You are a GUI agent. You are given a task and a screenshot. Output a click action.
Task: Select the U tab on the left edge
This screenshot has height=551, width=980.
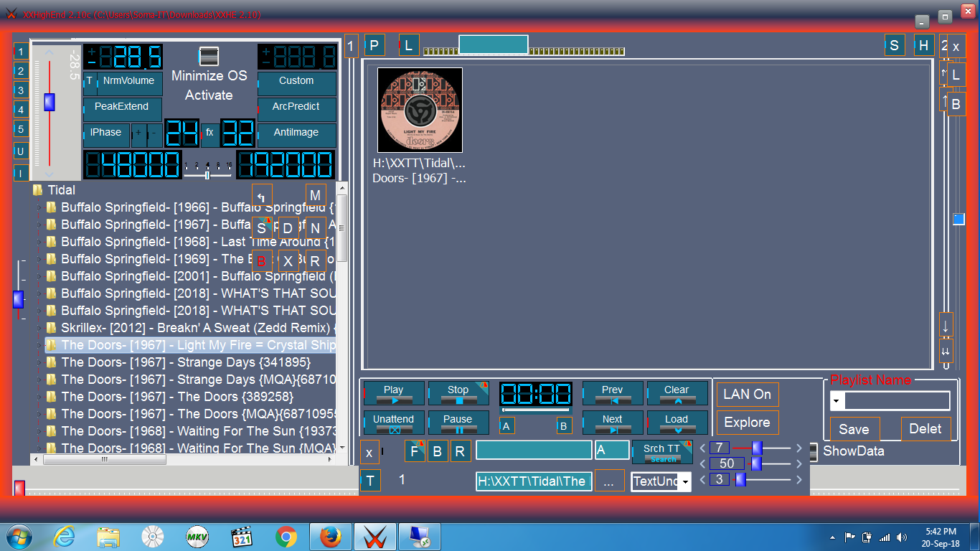[22, 151]
